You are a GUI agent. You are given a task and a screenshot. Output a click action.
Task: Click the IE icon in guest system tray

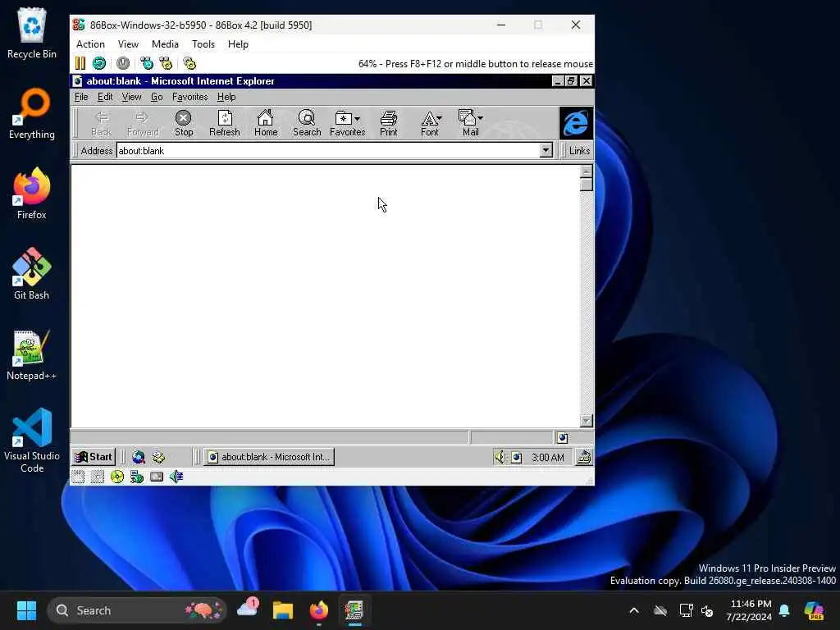pyautogui.click(x=517, y=458)
